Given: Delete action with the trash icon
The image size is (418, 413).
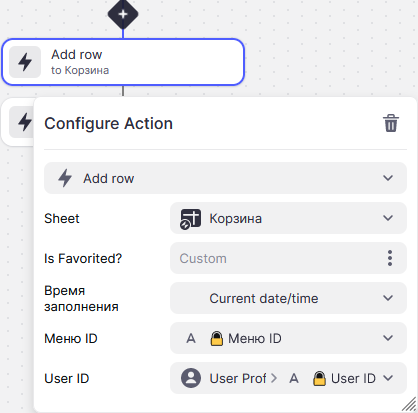Looking at the screenshot, I should click(391, 123).
